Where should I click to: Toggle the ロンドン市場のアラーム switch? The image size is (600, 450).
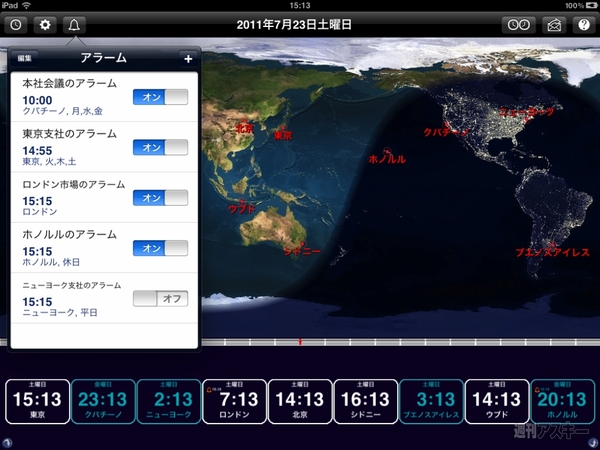[x=160, y=198]
